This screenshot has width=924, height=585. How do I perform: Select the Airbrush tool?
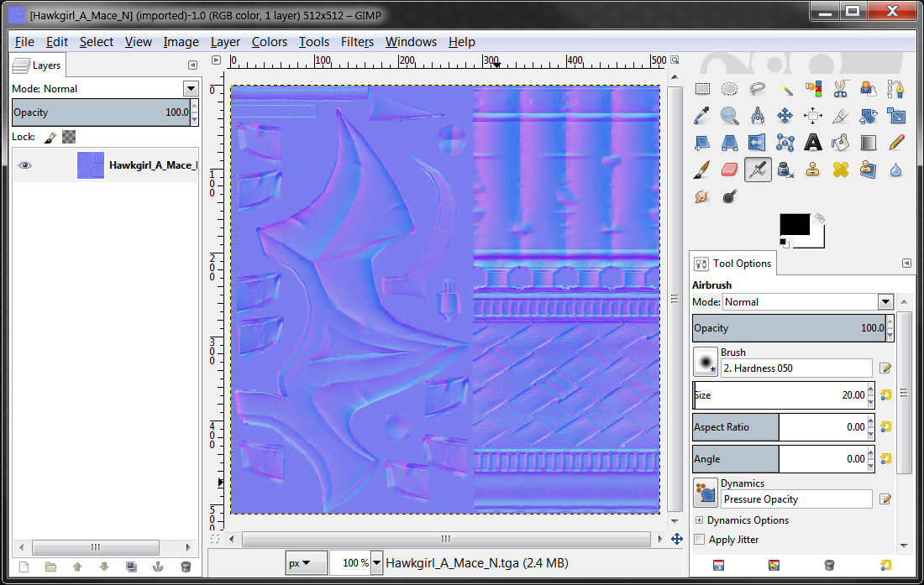(757, 170)
